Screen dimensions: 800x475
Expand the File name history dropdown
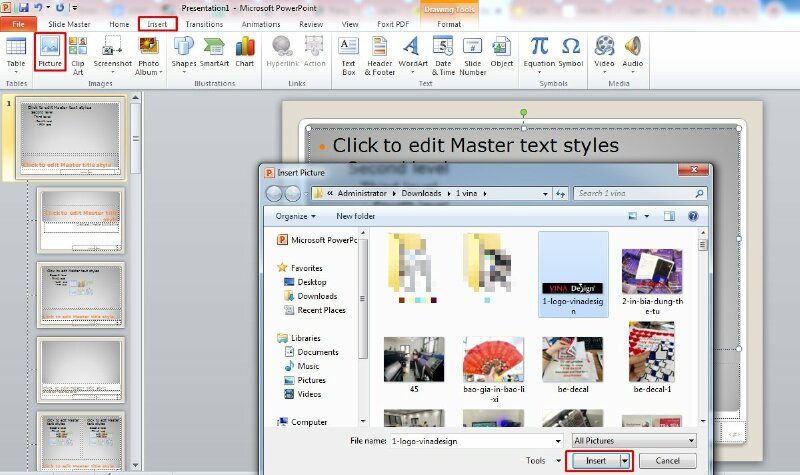(558, 441)
